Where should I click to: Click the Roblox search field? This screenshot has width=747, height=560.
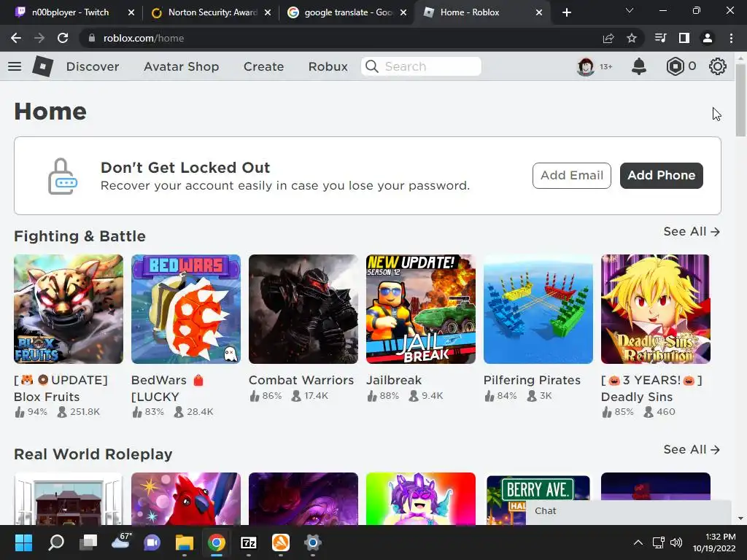point(421,66)
